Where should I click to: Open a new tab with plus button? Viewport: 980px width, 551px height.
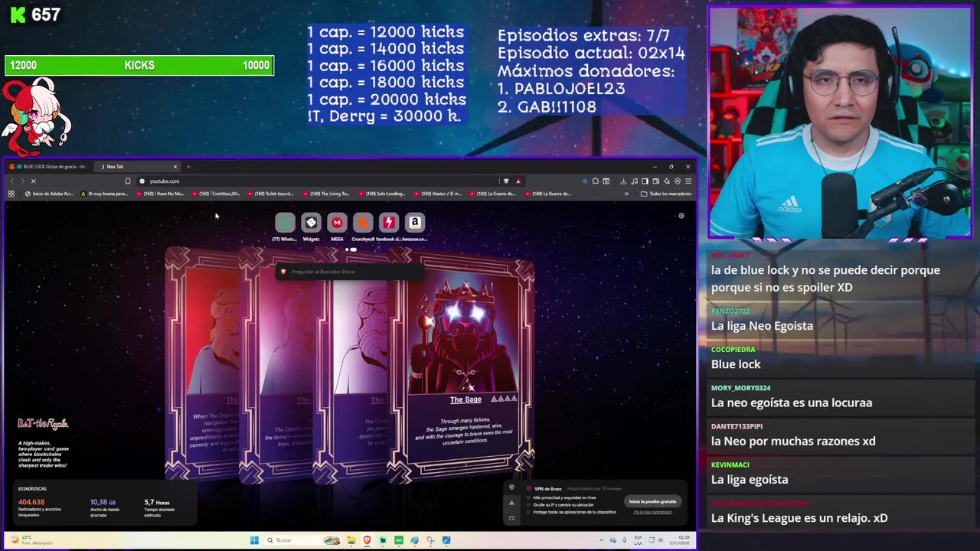pos(188,166)
